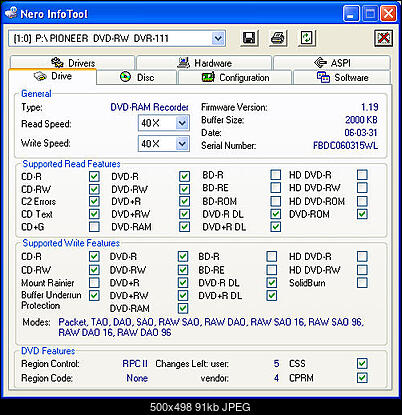This screenshot has height=415, width=402.
Task: Switch to the Drivers tab
Action: coord(72,63)
